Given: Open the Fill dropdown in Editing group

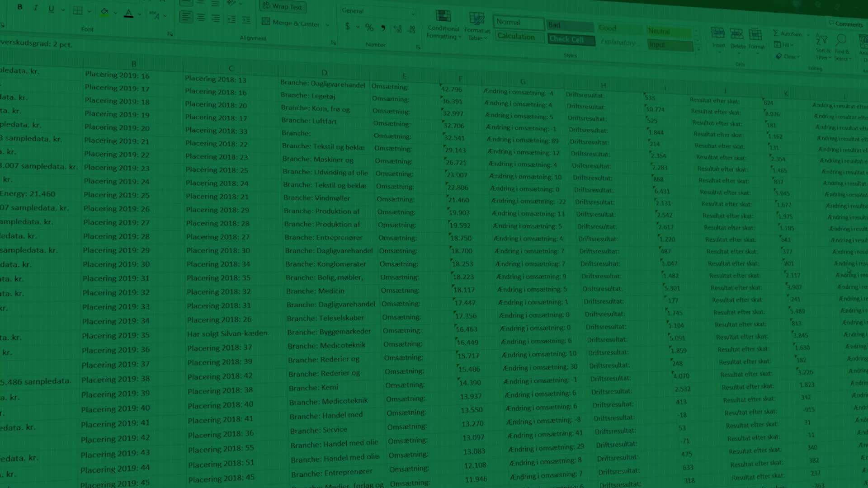Looking at the screenshot, I should click(x=783, y=45).
